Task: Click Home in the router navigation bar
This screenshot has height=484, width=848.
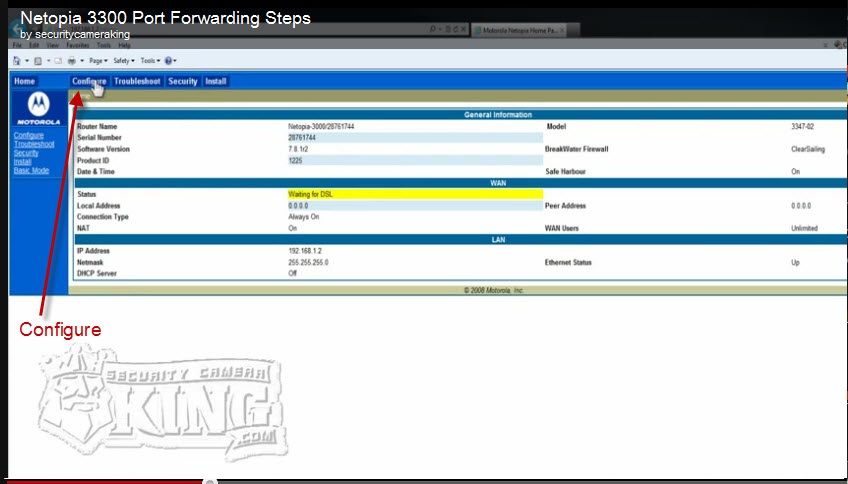Action: pos(24,81)
